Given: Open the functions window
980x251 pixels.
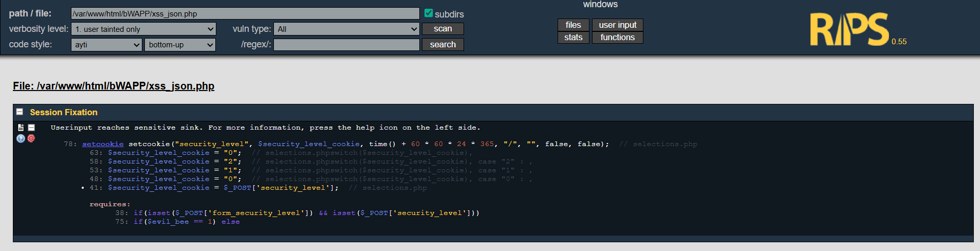Looking at the screenshot, I should click(x=617, y=38).
